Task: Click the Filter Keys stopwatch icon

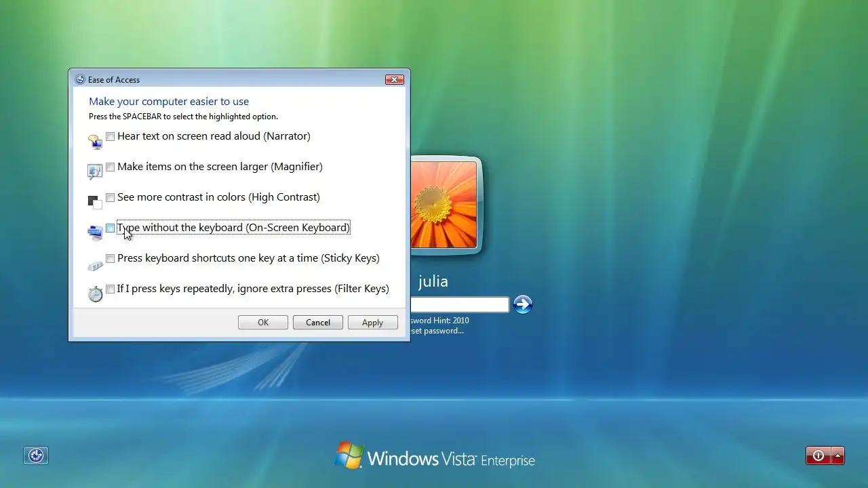Action: 95,293
